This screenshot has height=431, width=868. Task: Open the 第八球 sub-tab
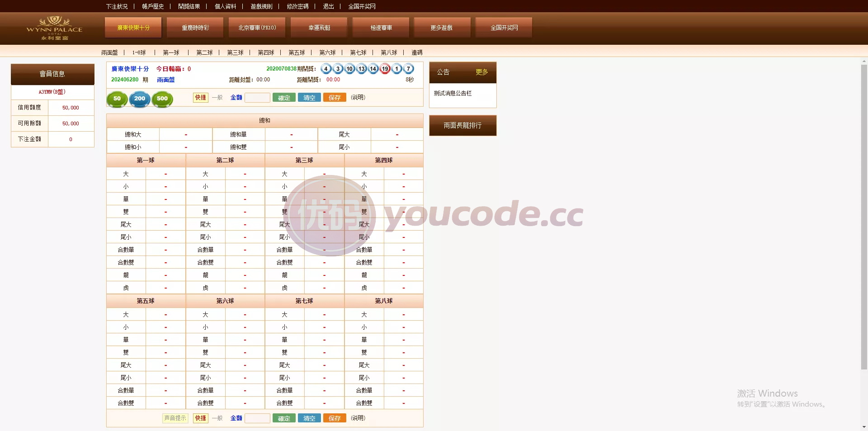[x=389, y=52]
